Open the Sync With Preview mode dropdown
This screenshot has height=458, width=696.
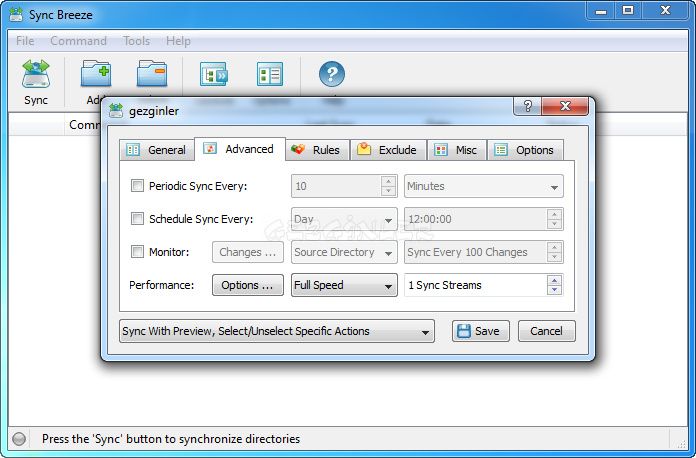pos(277,331)
